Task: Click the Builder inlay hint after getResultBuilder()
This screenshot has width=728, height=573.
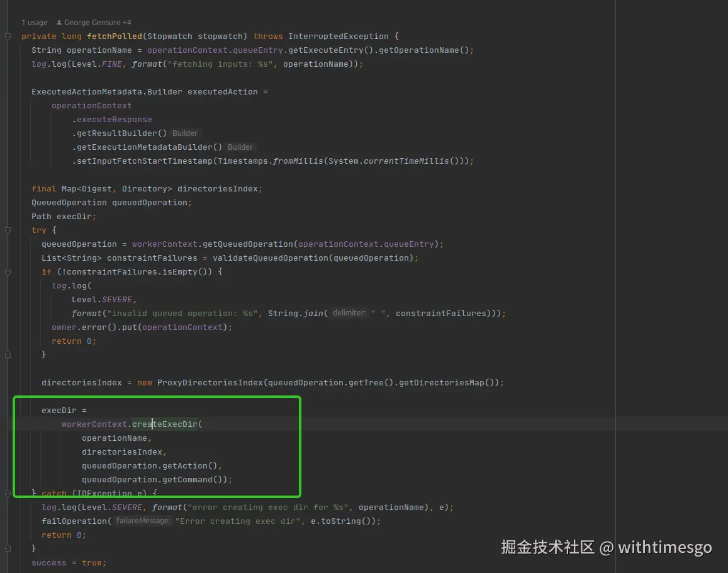Action: pyautogui.click(x=185, y=133)
